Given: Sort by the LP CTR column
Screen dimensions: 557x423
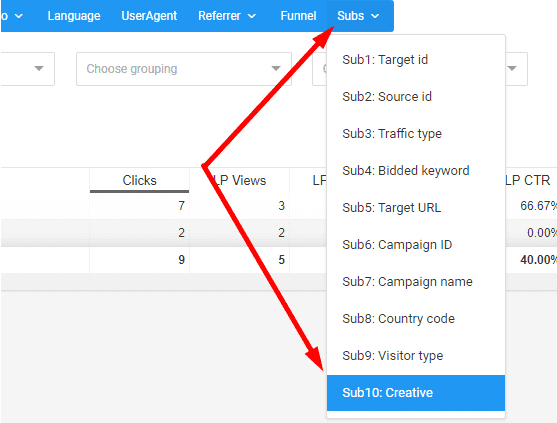Looking at the screenshot, I should (528, 180).
